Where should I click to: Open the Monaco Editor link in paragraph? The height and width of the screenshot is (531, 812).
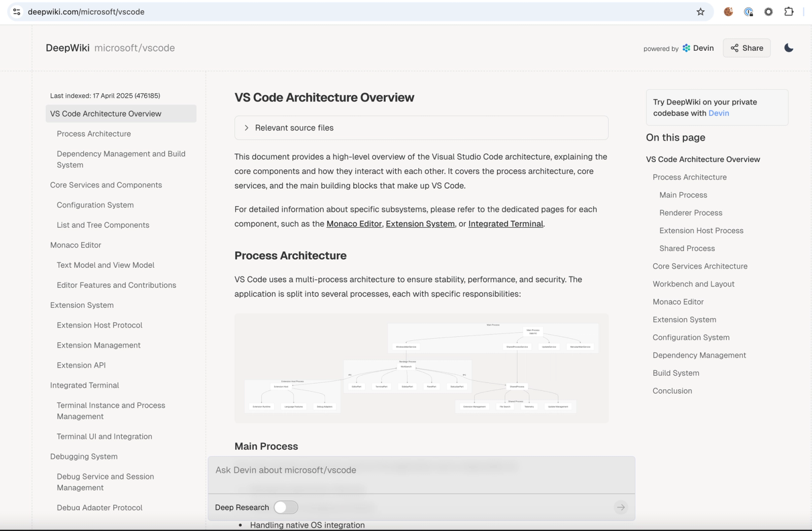pos(354,224)
